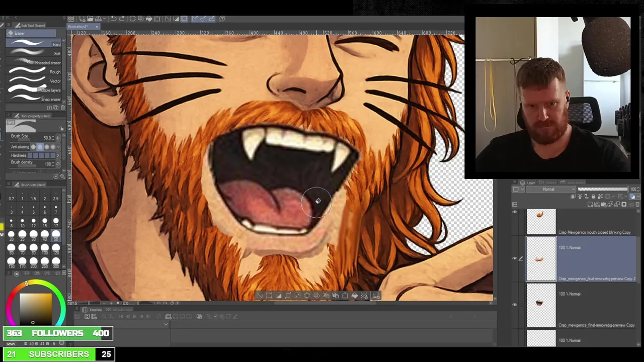Select the Snap eraser sub tool

point(33,99)
